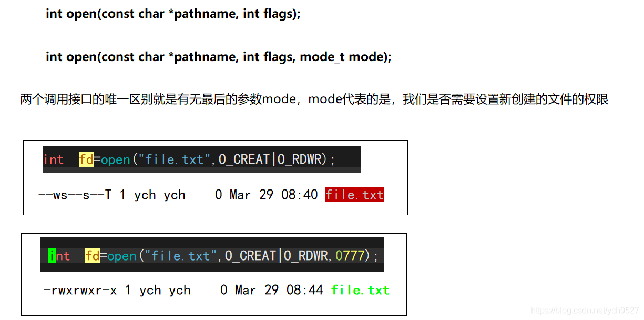Click the red highlighted file.txt filename

[x=355, y=195]
